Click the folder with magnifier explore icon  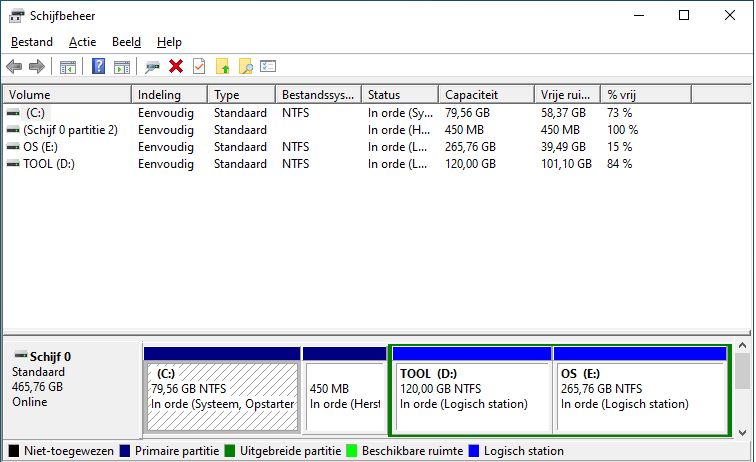(246, 67)
